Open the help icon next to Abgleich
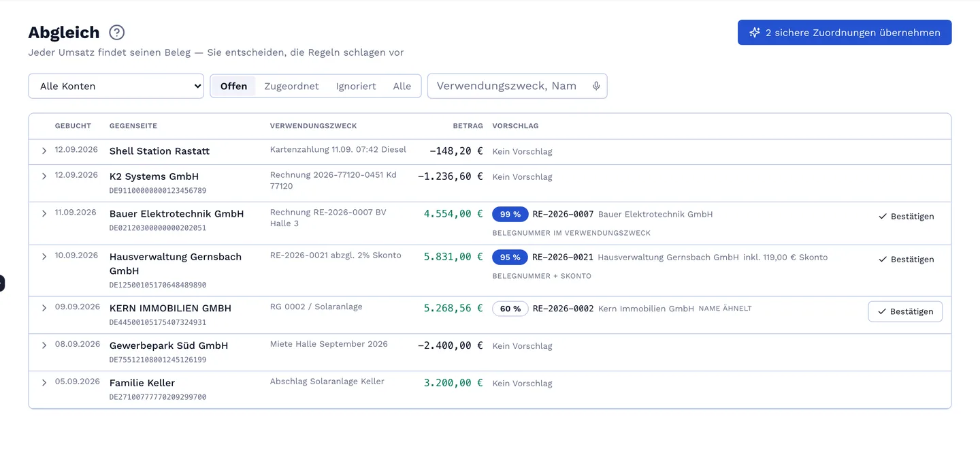Screen dimensions: 980x451 (117, 32)
